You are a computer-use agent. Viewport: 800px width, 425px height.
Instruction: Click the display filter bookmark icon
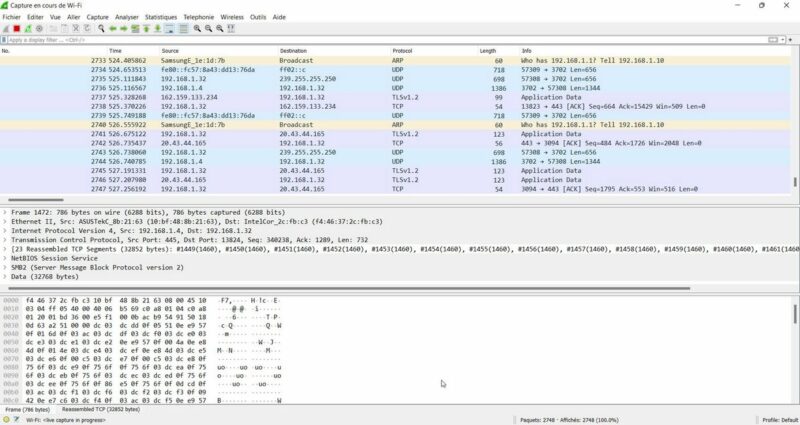click(x=4, y=40)
